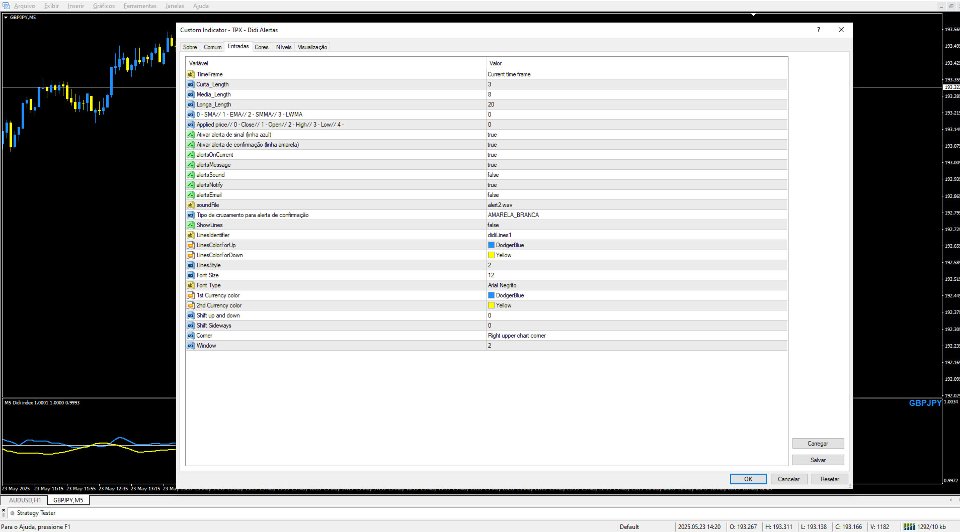Image resolution: width=960 pixels, height=532 pixels.
Task: Switch to the Sobre tab
Action: coord(190,47)
